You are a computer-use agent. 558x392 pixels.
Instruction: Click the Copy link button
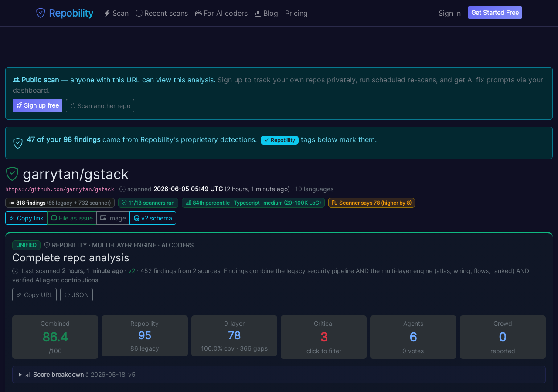[x=26, y=218]
